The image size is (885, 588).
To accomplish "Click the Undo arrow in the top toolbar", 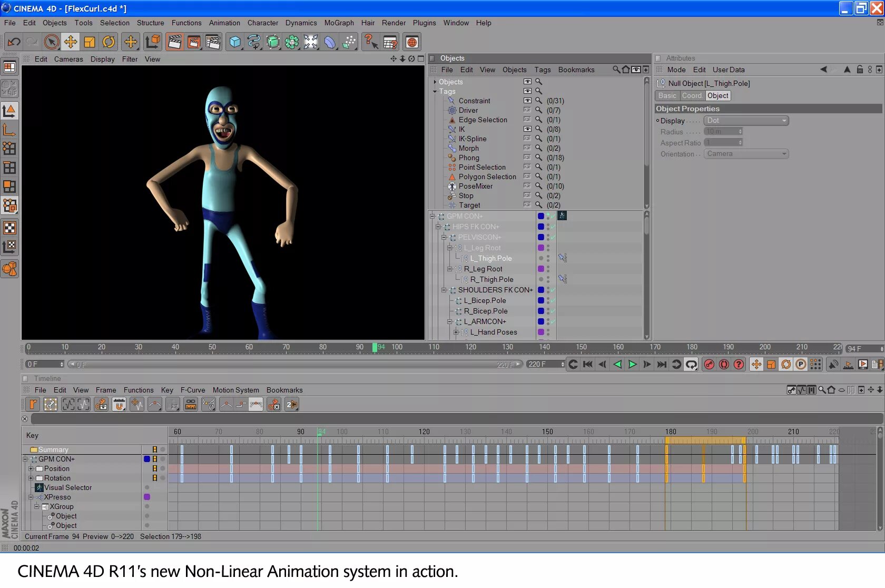I will [14, 42].
